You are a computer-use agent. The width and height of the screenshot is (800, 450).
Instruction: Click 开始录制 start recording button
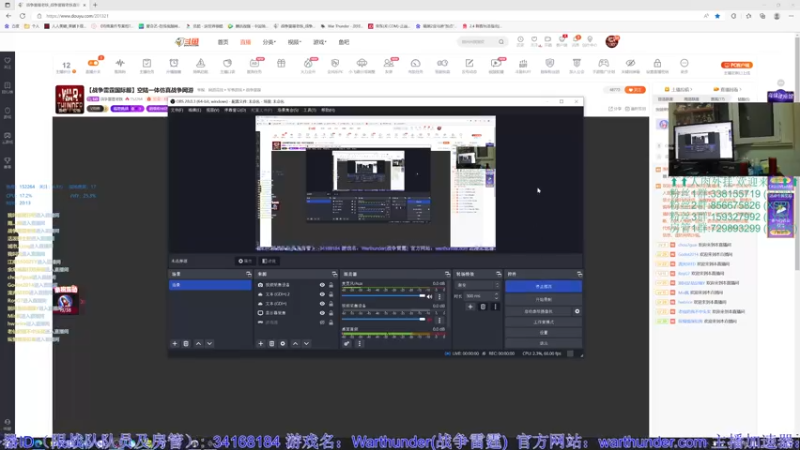coord(543,299)
